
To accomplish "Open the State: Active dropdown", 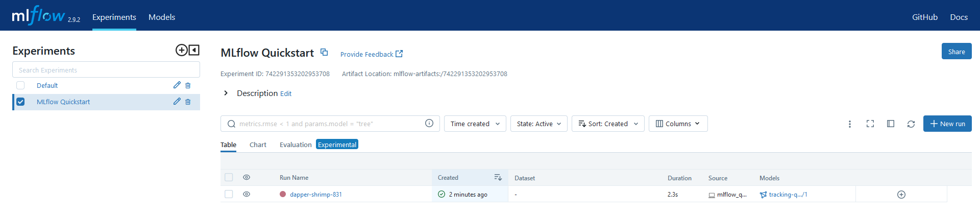I will tap(539, 124).
